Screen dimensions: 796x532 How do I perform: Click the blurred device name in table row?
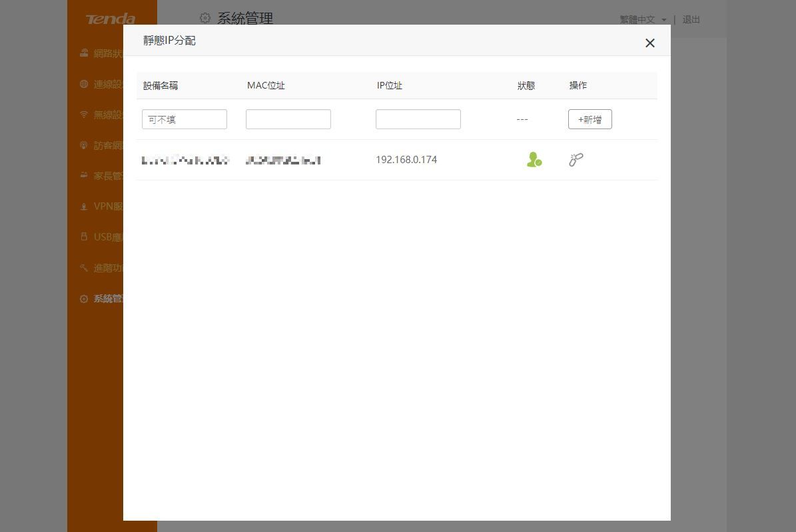point(185,160)
